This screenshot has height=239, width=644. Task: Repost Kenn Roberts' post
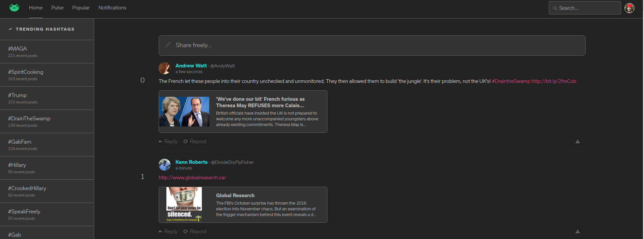pyautogui.click(x=195, y=232)
